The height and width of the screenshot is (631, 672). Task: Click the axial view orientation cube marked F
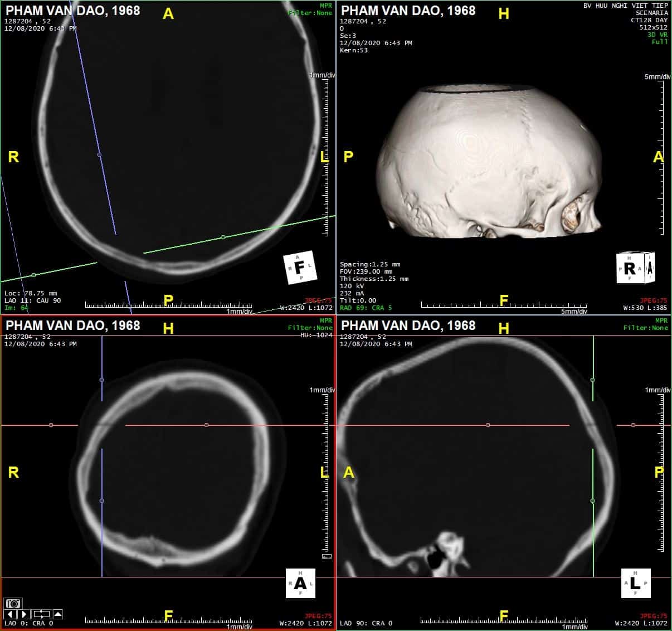point(300,268)
